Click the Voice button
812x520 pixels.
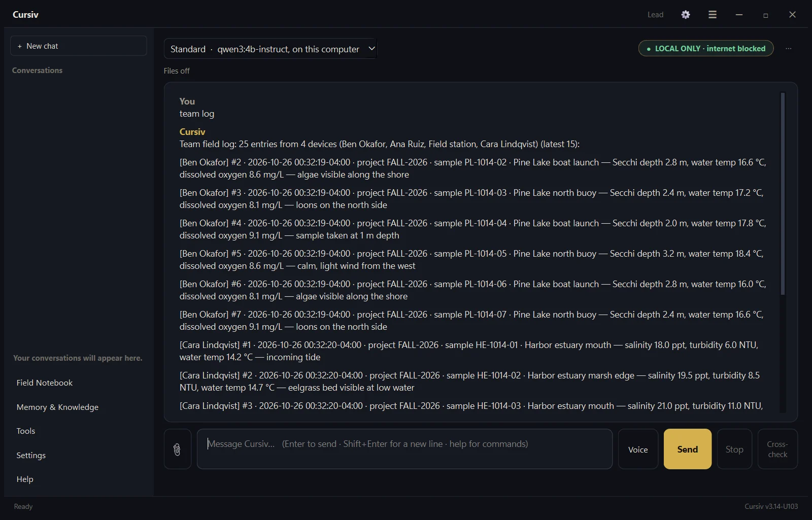(x=638, y=449)
